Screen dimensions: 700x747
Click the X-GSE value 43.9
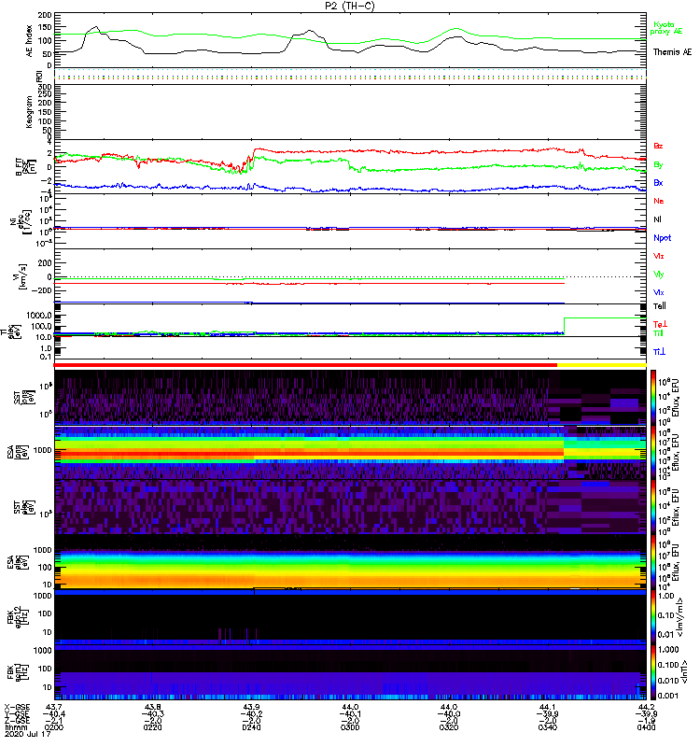coord(251,708)
